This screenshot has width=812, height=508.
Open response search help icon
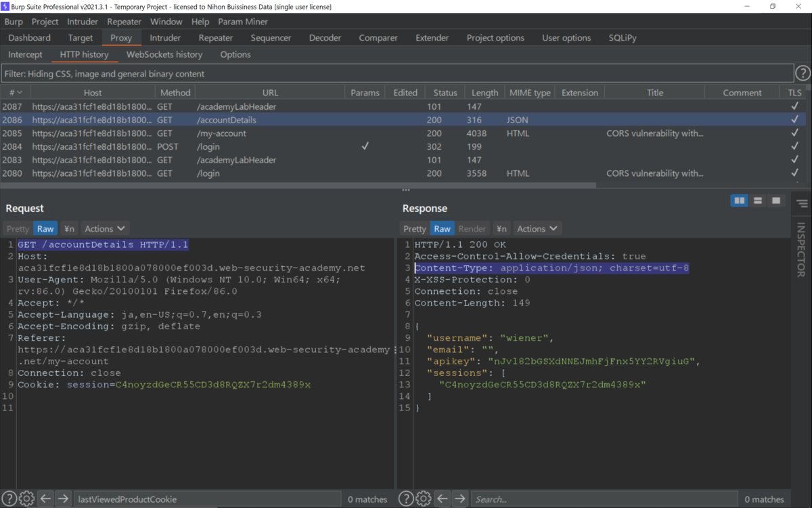tap(406, 499)
